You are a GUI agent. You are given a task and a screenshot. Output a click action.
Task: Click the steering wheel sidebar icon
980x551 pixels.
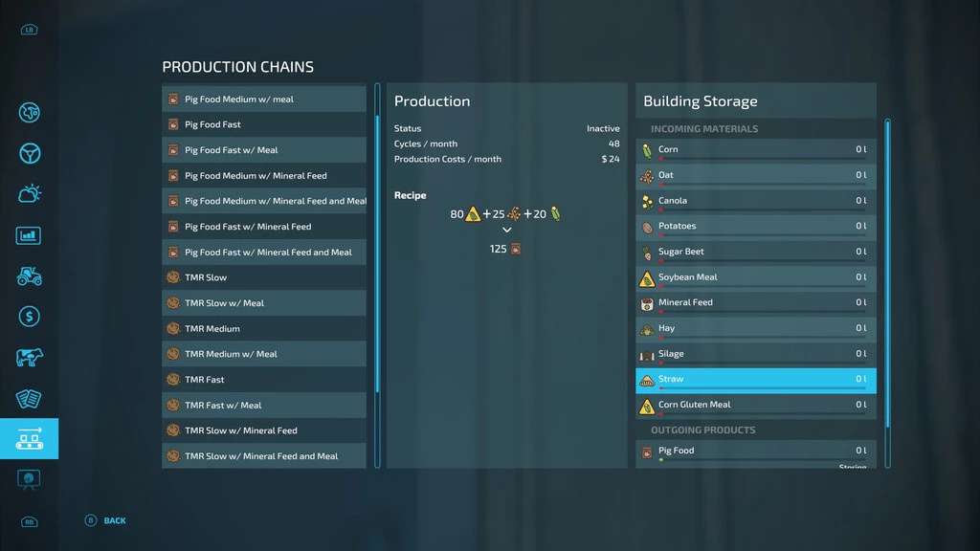[29, 153]
